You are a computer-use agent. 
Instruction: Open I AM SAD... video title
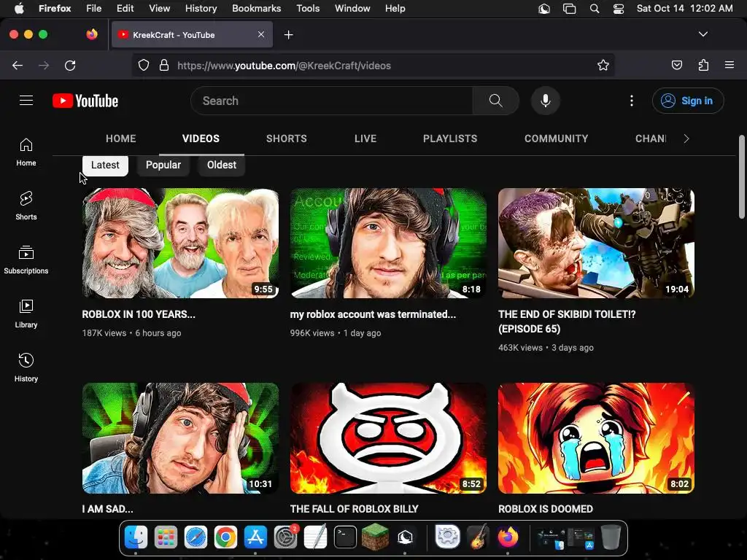(108, 509)
